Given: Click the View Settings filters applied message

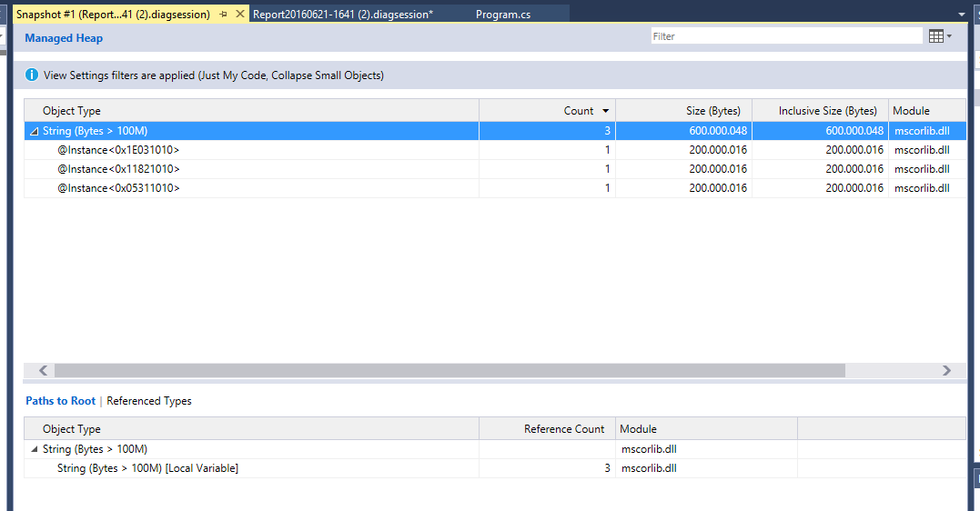Looking at the screenshot, I should click(214, 75).
